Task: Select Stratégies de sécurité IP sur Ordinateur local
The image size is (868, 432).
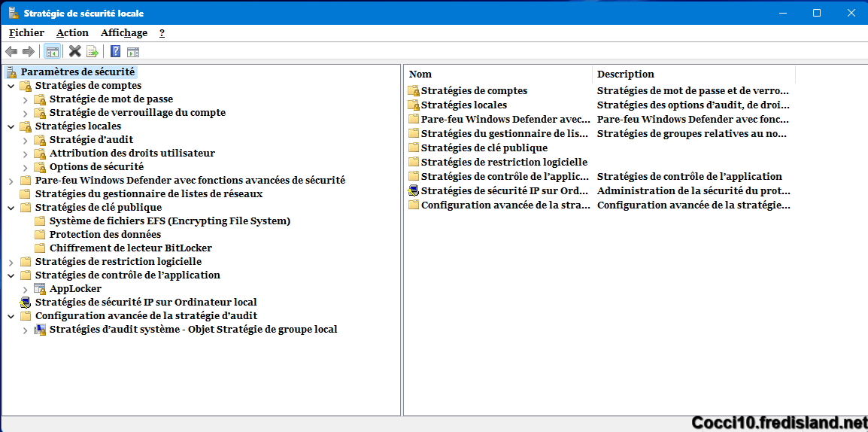Action: coord(146,303)
